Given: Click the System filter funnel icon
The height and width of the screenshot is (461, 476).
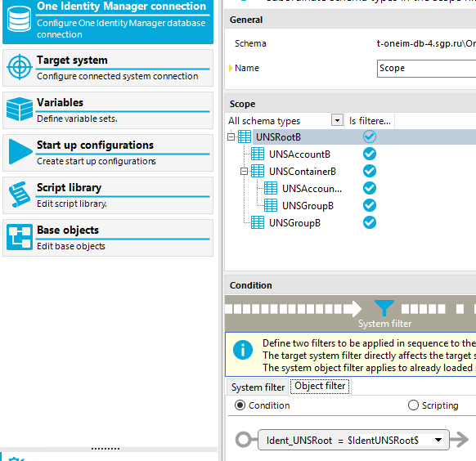Looking at the screenshot, I should [x=384, y=308].
